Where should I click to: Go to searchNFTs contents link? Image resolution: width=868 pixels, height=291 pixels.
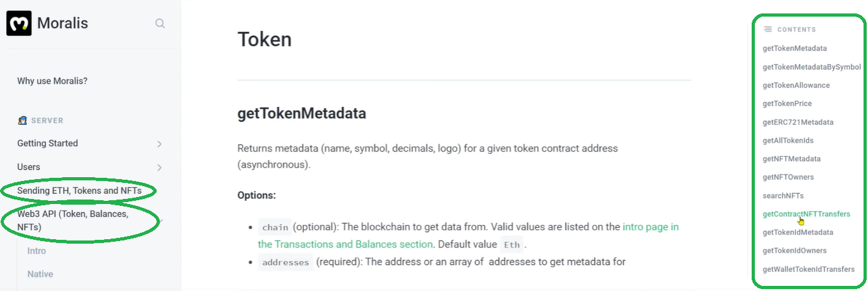[783, 196]
